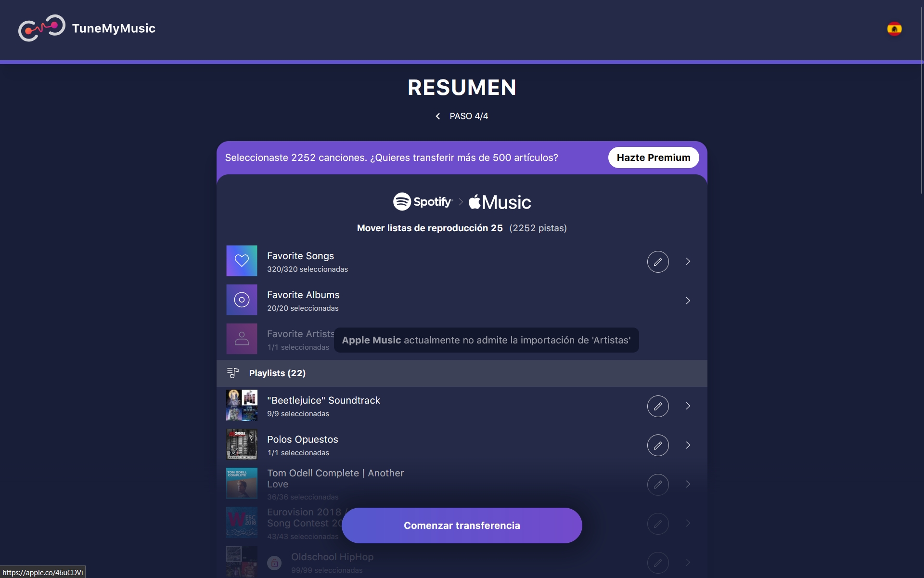
Task: Select the Favorite Songs heart thumbnail
Action: coord(242,261)
